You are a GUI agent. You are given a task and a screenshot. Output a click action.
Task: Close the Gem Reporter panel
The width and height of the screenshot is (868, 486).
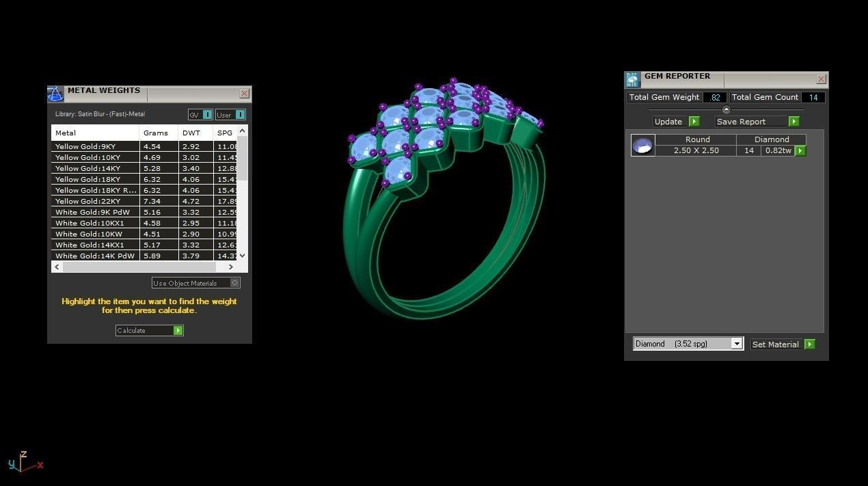click(821, 79)
